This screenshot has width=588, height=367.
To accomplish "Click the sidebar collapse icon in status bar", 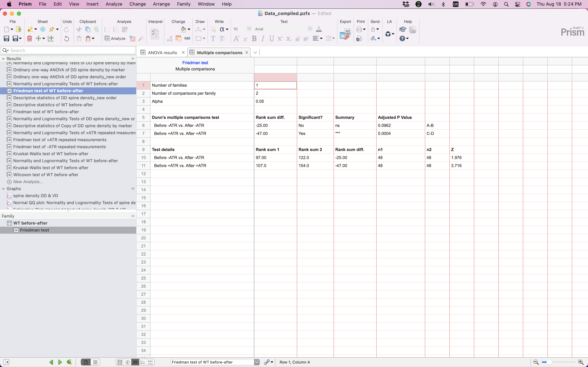I will [6, 362].
